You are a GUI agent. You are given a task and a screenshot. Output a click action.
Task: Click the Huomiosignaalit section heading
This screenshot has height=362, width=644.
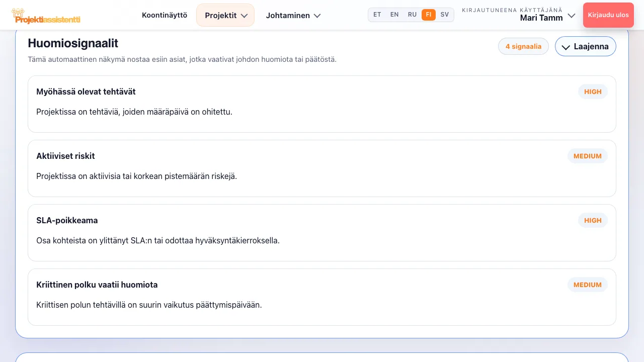(x=73, y=43)
